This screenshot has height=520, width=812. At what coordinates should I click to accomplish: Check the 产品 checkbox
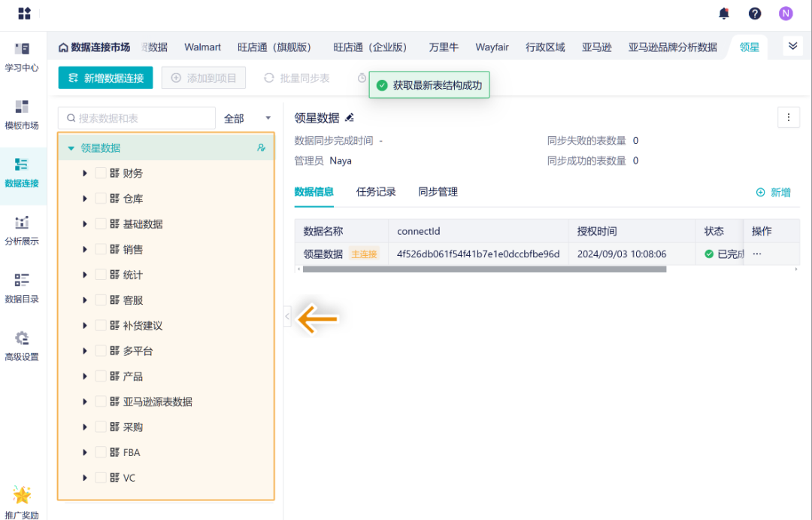coord(101,376)
